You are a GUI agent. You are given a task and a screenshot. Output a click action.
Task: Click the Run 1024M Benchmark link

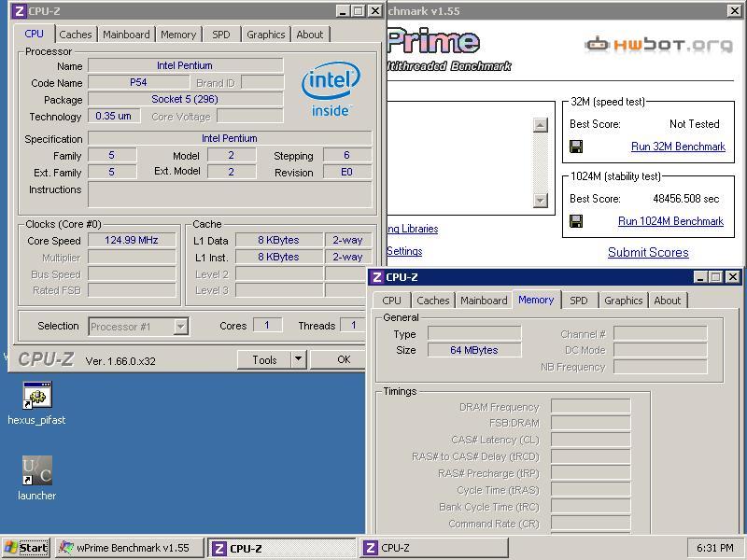point(670,221)
